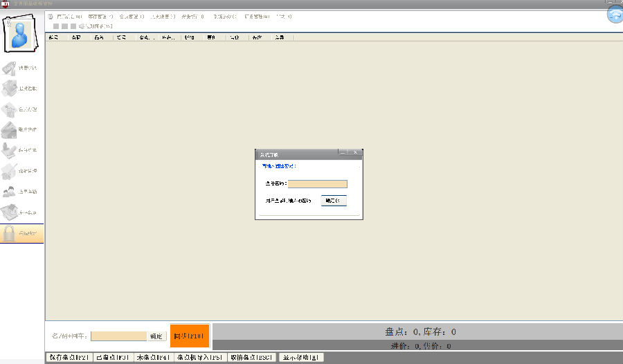Click the password field in lock dialog
The height and width of the screenshot is (364, 623).
coord(318,183)
